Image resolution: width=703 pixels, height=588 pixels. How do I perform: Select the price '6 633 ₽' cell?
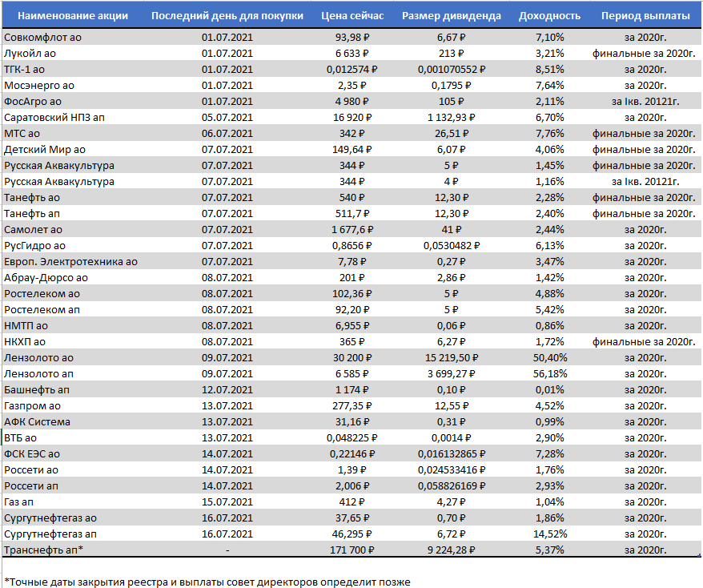click(352, 54)
